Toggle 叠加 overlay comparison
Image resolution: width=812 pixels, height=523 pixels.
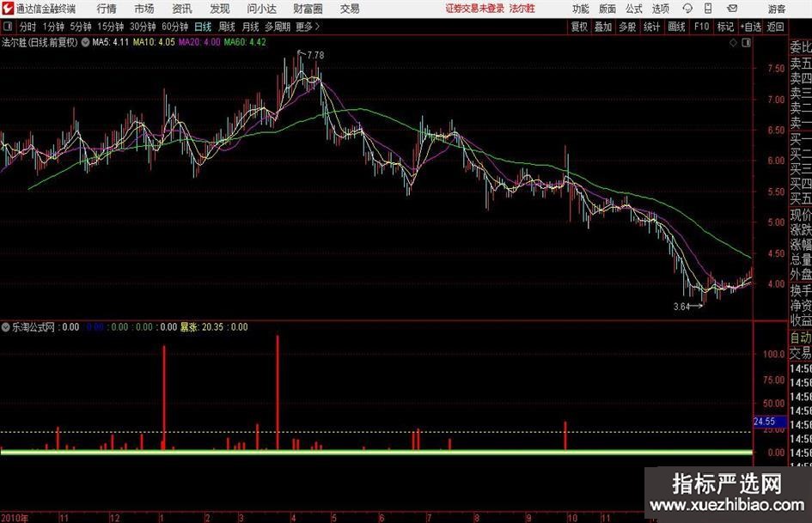click(603, 27)
